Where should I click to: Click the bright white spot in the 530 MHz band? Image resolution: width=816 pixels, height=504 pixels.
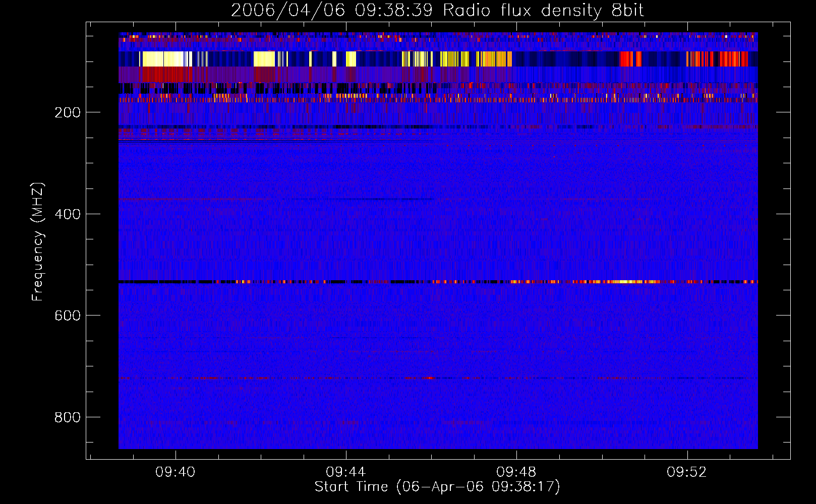tap(626, 282)
